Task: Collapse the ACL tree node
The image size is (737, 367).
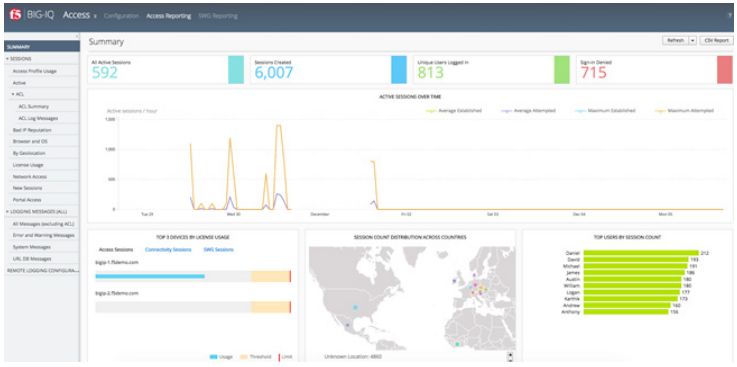Action: coord(13,94)
